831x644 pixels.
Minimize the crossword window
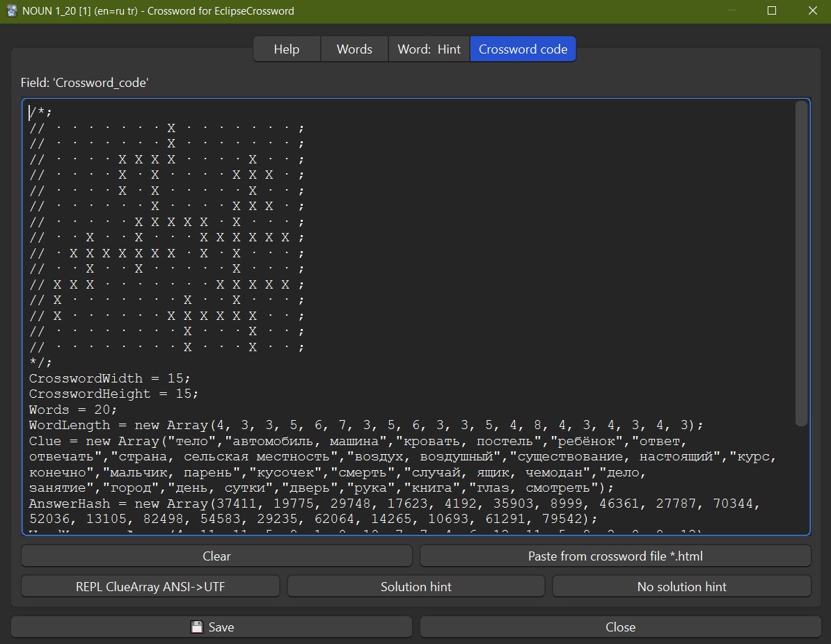tap(731, 11)
